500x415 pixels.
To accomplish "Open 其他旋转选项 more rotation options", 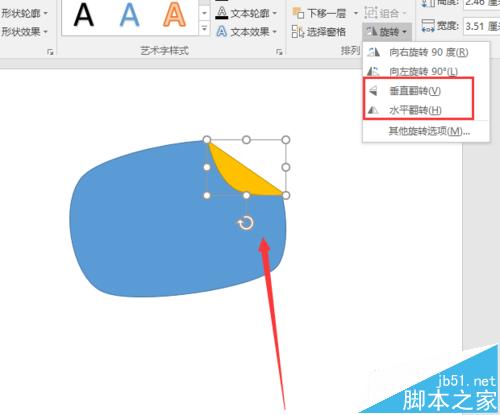I will (426, 131).
